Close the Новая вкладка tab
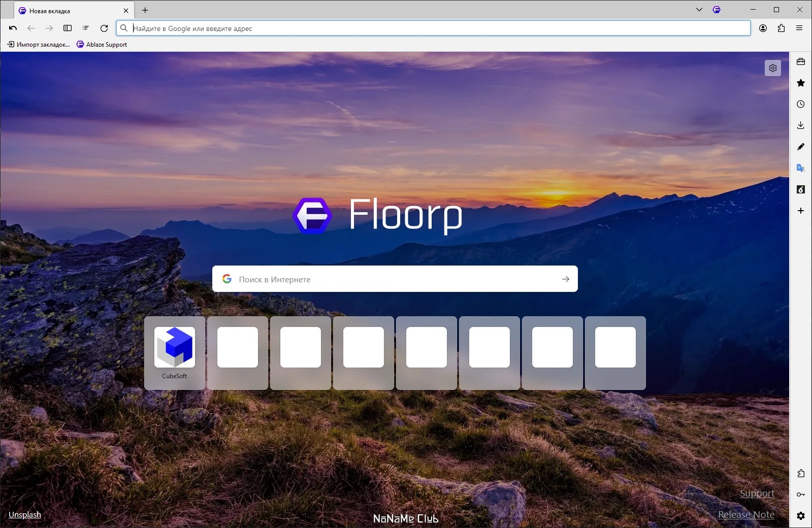The width and height of the screenshot is (812, 528). coord(126,11)
